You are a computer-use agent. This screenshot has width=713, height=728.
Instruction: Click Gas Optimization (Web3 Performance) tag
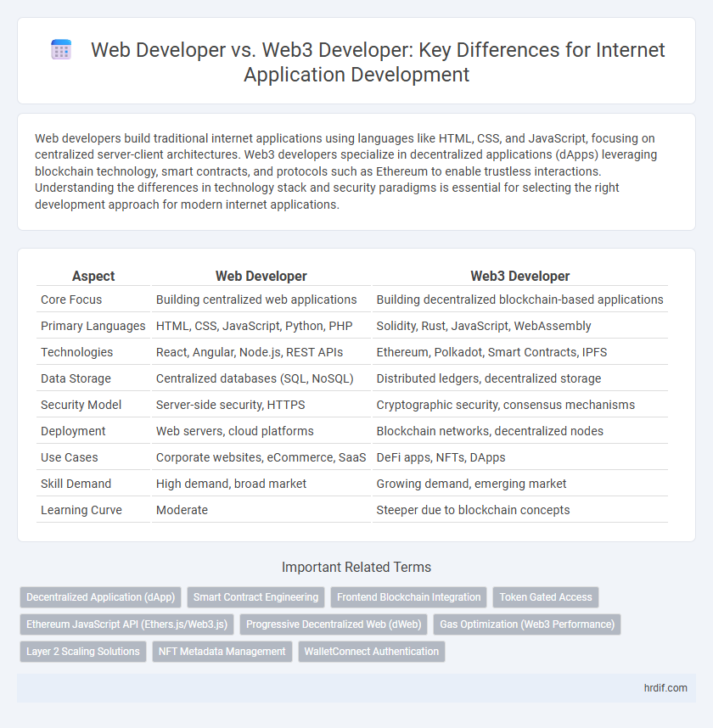(527, 624)
